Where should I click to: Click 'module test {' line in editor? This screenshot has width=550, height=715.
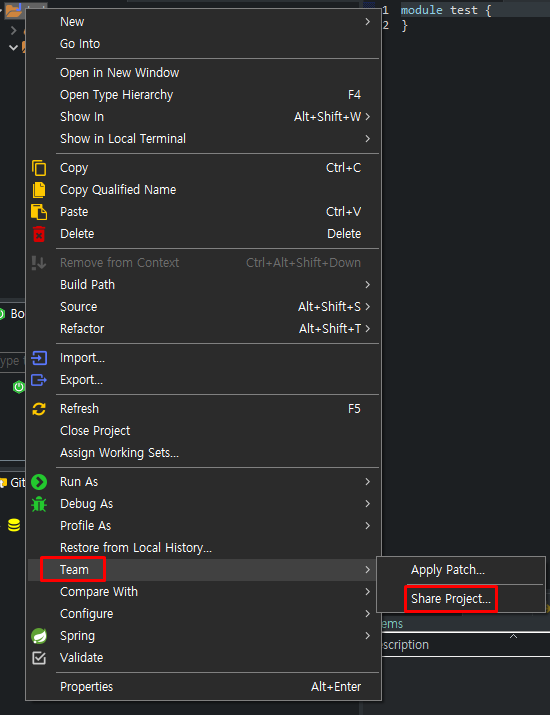(x=446, y=10)
